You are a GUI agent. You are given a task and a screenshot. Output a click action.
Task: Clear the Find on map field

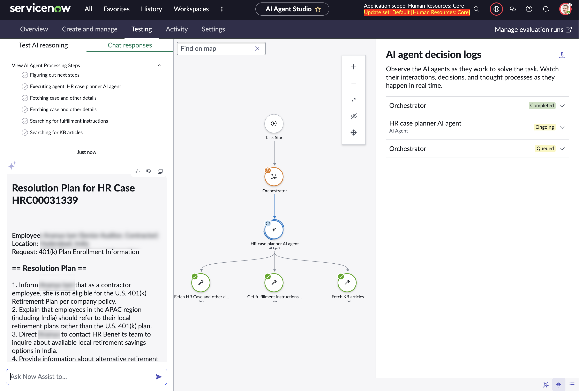pos(257,48)
